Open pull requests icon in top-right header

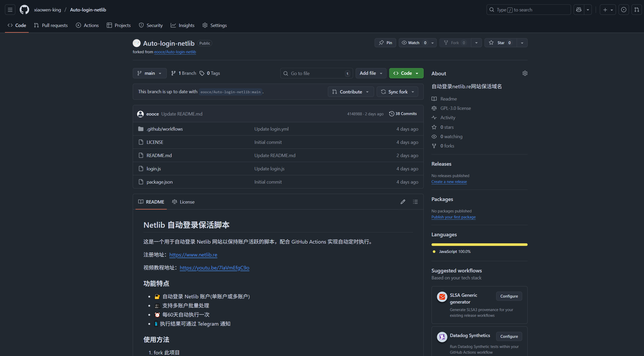coord(636,10)
